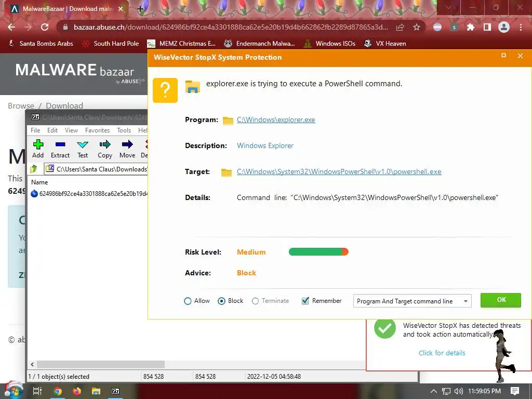Screen dimensions: 532x399
Task: Open the Favorites menu in 7-Zip
Action: point(97,130)
